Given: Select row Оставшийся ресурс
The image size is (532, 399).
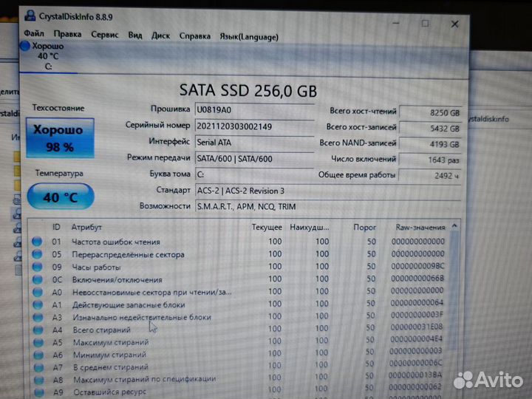Looking at the screenshot, I should (x=238, y=390).
